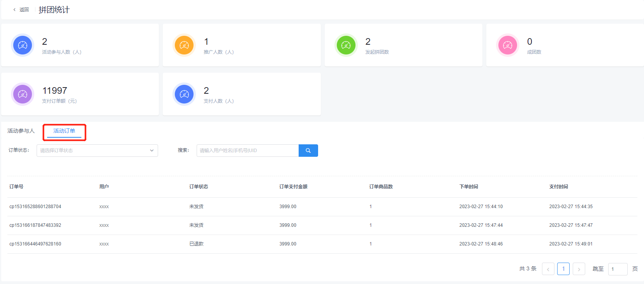This screenshot has height=284, width=644.
Task: Go to the previous page arrow
Action: [548, 269]
